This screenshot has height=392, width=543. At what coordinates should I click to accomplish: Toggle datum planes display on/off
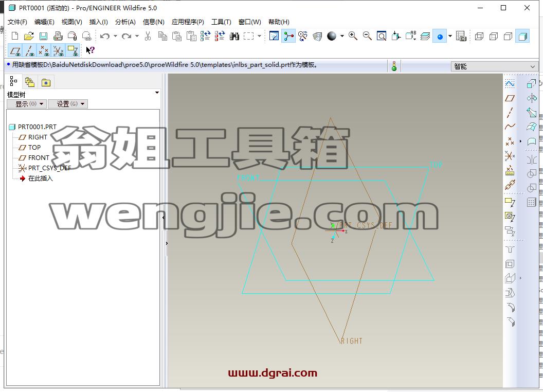pos(15,50)
